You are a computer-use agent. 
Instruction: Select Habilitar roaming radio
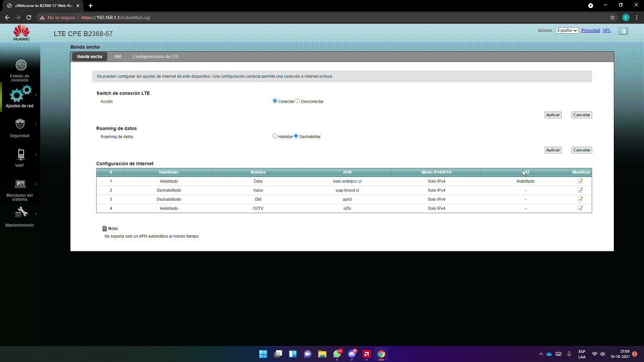point(275,136)
